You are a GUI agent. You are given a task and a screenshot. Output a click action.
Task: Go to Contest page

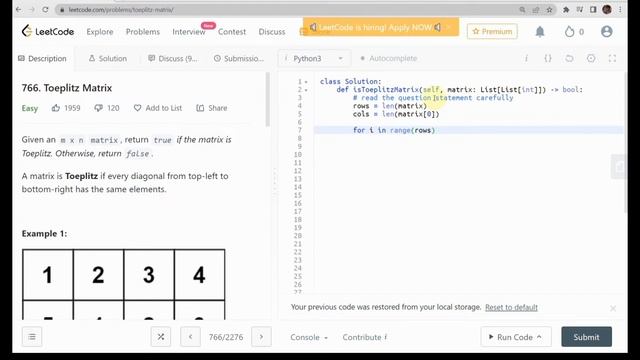pos(232,31)
